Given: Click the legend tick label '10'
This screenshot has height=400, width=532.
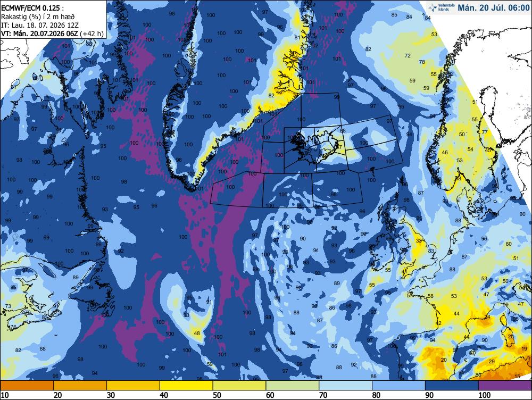Looking at the screenshot, I should (x=5, y=395).
